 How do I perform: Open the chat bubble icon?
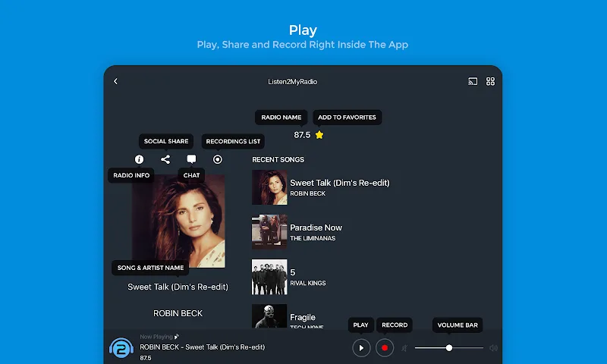pos(191,159)
